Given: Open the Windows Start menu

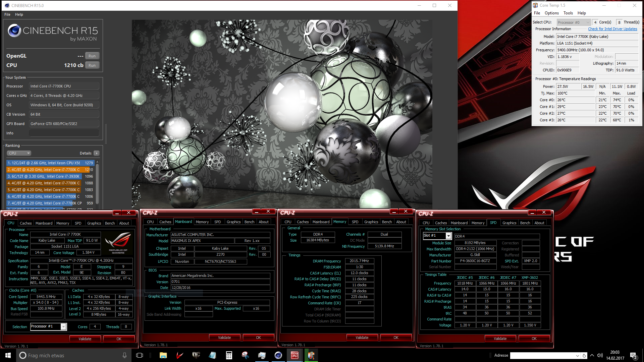Looking at the screenshot, I should pyautogui.click(x=8, y=355).
